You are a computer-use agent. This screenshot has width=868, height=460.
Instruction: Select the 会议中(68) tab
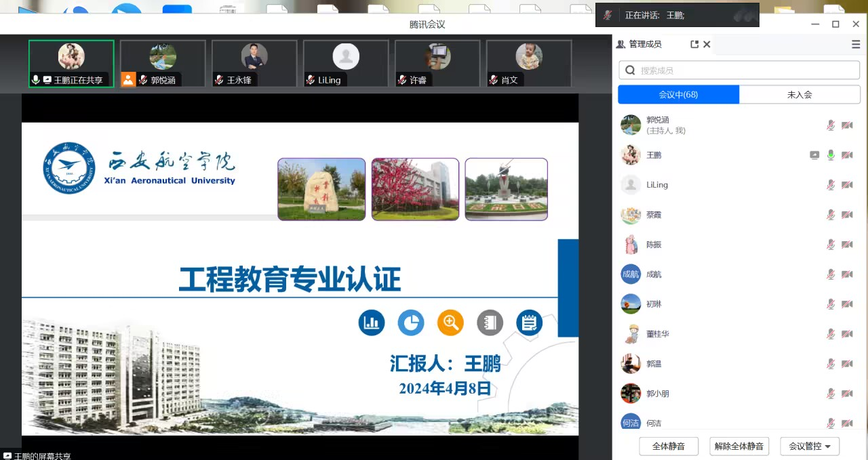tap(678, 95)
